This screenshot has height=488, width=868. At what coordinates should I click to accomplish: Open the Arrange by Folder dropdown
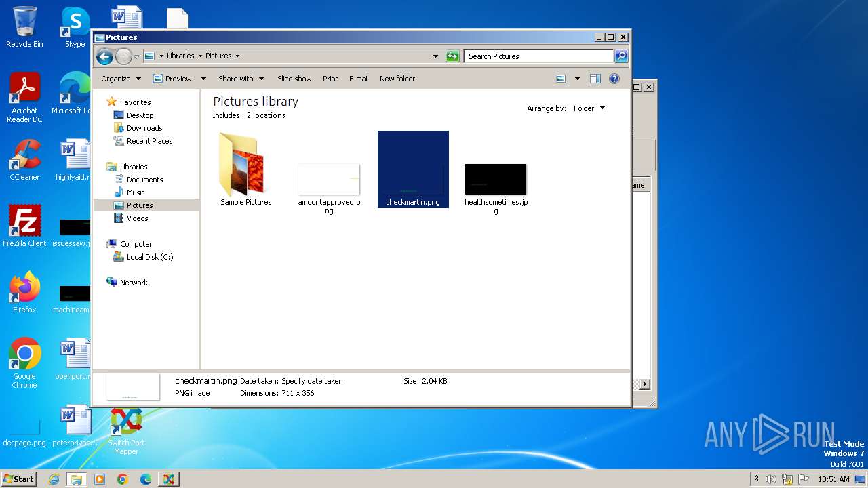click(589, 108)
